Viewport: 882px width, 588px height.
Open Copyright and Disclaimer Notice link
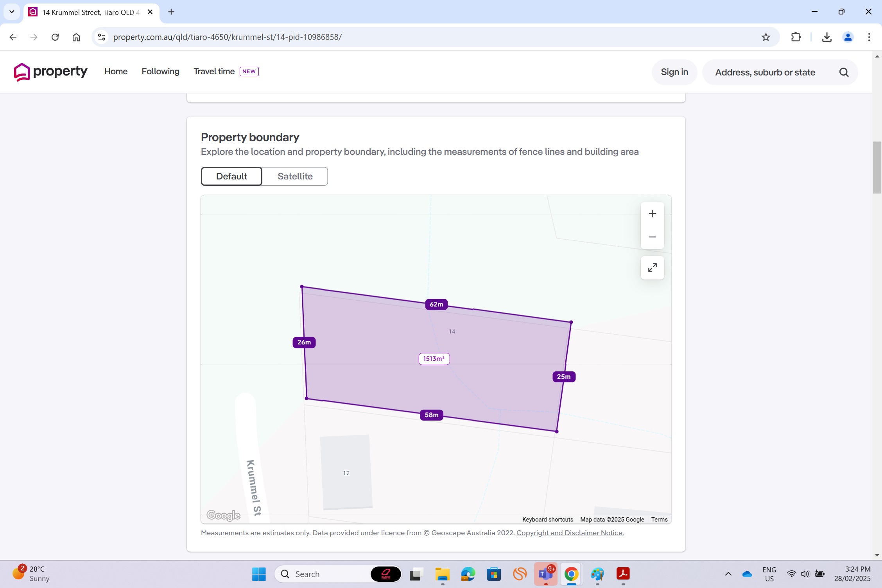click(570, 533)
